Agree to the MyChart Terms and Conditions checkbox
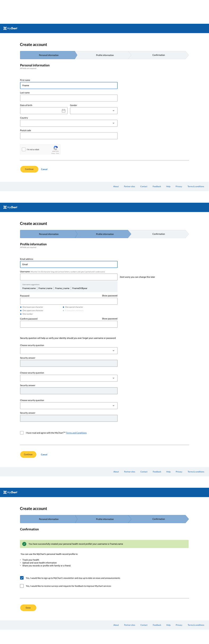Viewport: 209px width, 644px height. [x=22, y=433]
